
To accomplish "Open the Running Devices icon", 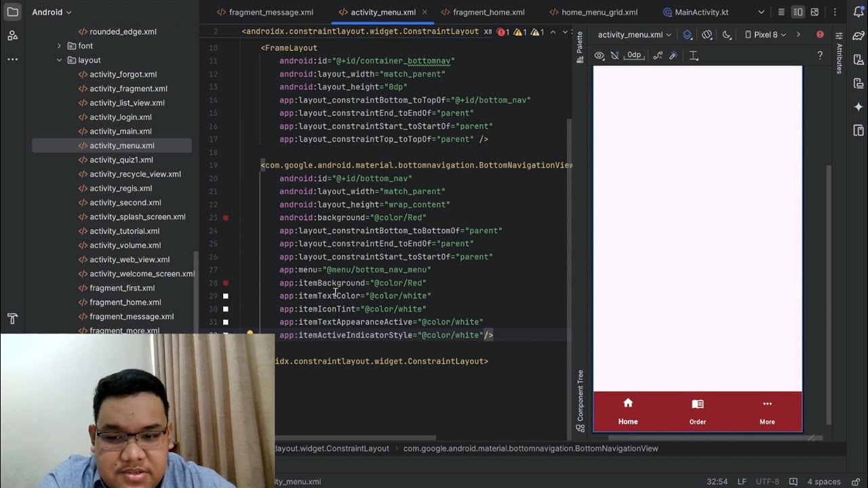I will pyautogui.click(x=859, y=83).
